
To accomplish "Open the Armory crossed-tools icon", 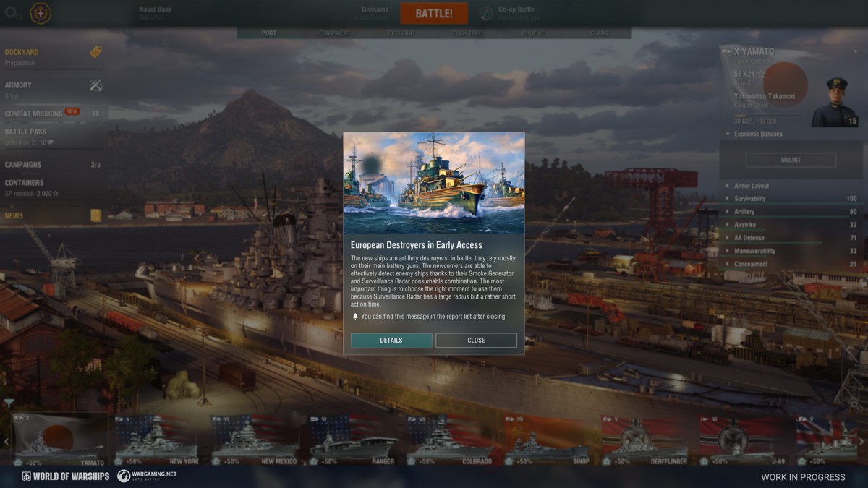I will point(95,85).
